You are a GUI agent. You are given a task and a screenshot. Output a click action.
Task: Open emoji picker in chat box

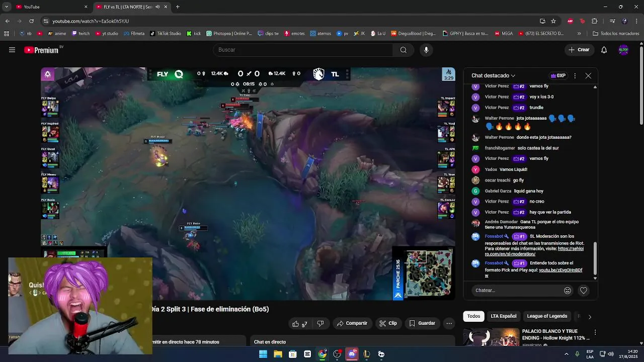[x=568, y=291]
